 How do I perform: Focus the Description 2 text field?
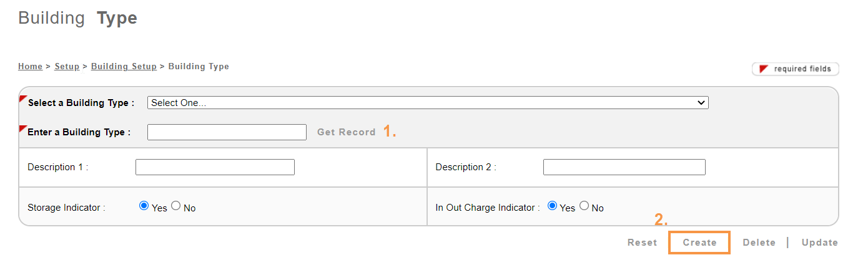point(624,167)
